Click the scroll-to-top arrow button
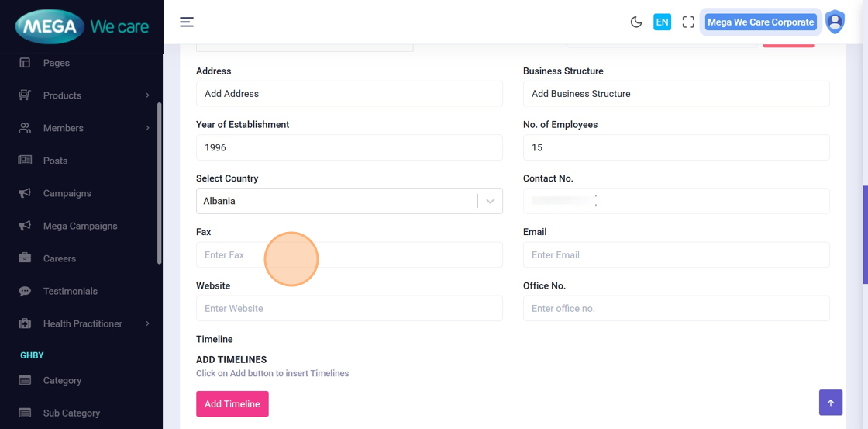The height and width of the screenshot is (429, 868). tap(830, 403)
